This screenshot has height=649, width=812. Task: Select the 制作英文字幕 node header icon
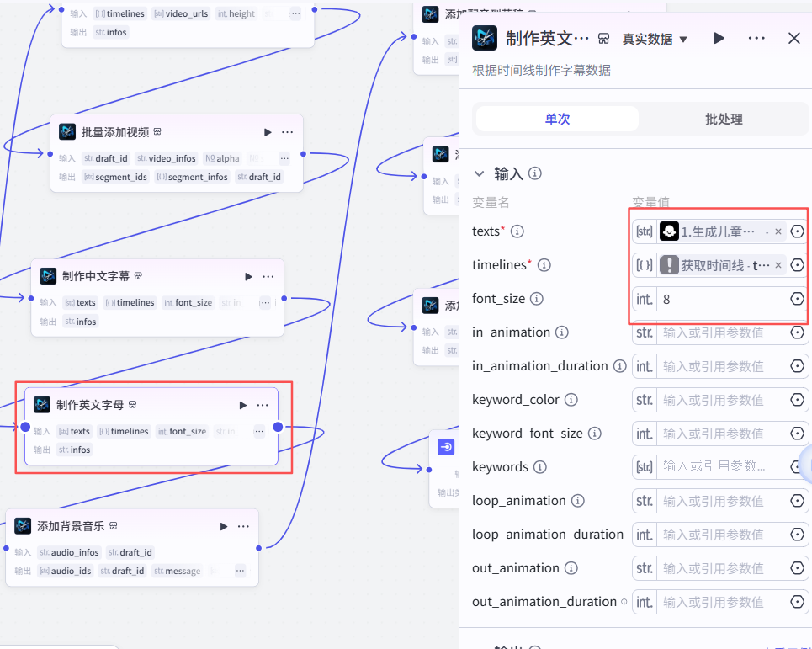tap(484, 38)
